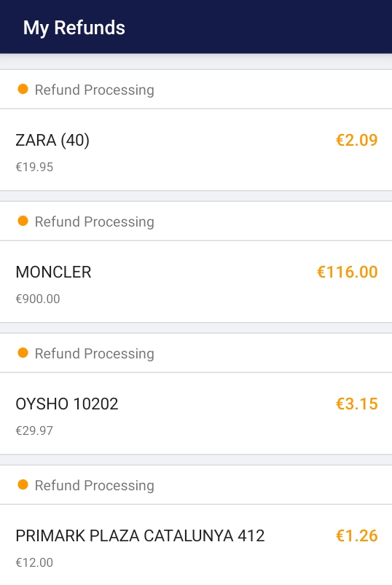Viewport: 392px width, 585px height.
Task: Open the PRIMARK PLAZA CATALUNYA 412 refund
Action: pyautogui.click(x=196, y=545)
